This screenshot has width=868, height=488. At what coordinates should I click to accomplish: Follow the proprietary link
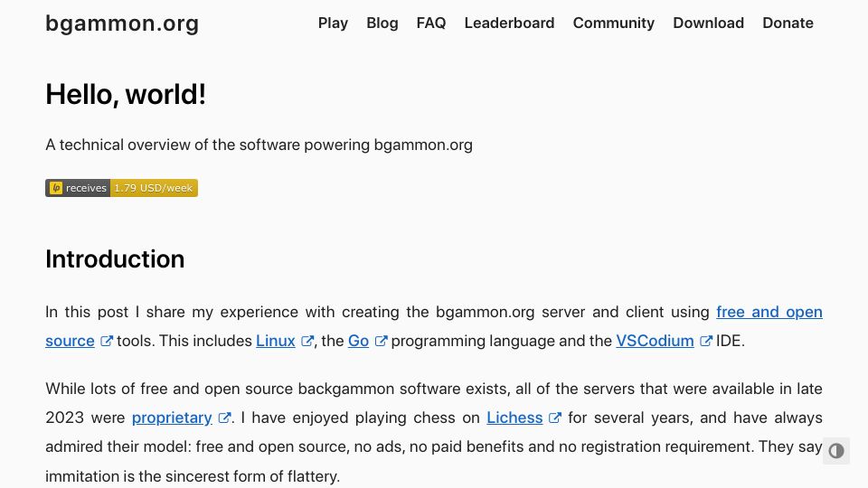click(x=172, y=418)
